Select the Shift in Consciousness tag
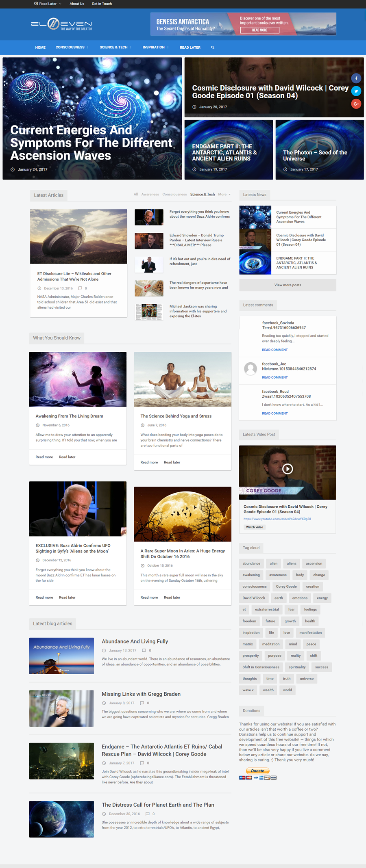366x868 pixels. [261, 667]
